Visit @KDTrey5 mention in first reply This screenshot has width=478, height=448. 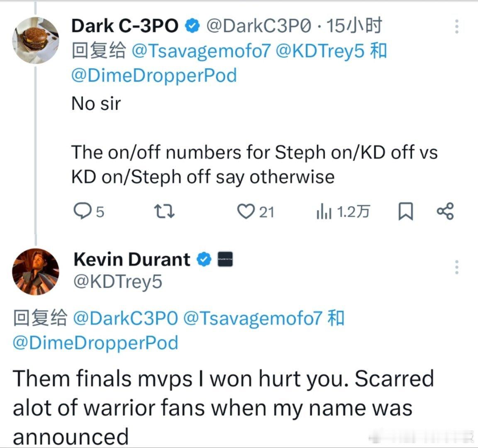point(320,51)
